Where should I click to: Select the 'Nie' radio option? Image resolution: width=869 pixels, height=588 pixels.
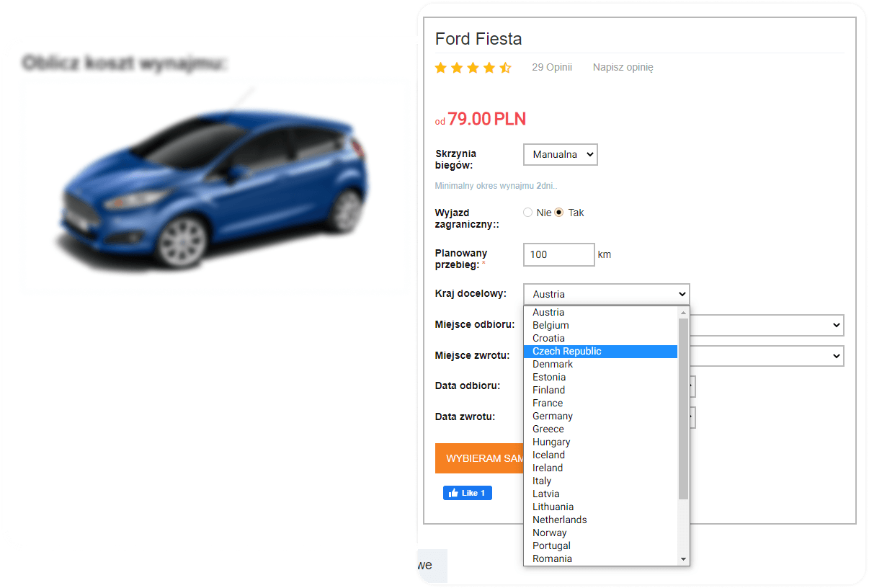point(528,213)
